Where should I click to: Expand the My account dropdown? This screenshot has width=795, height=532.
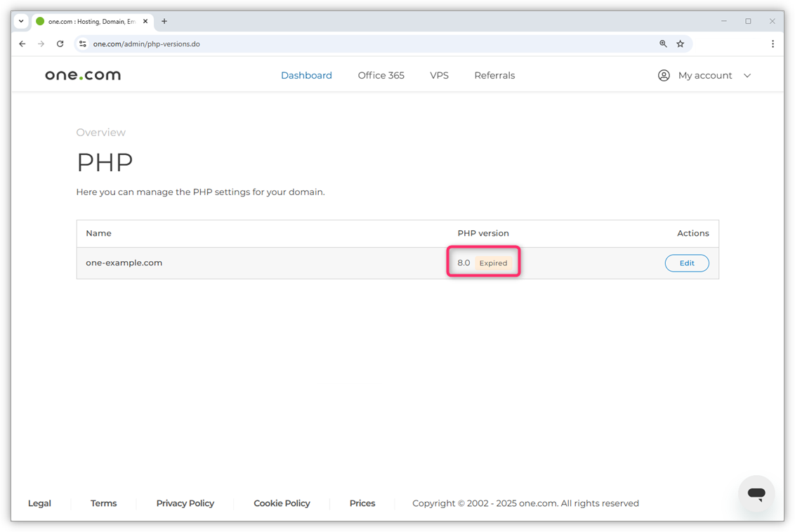tap(747, 75)
